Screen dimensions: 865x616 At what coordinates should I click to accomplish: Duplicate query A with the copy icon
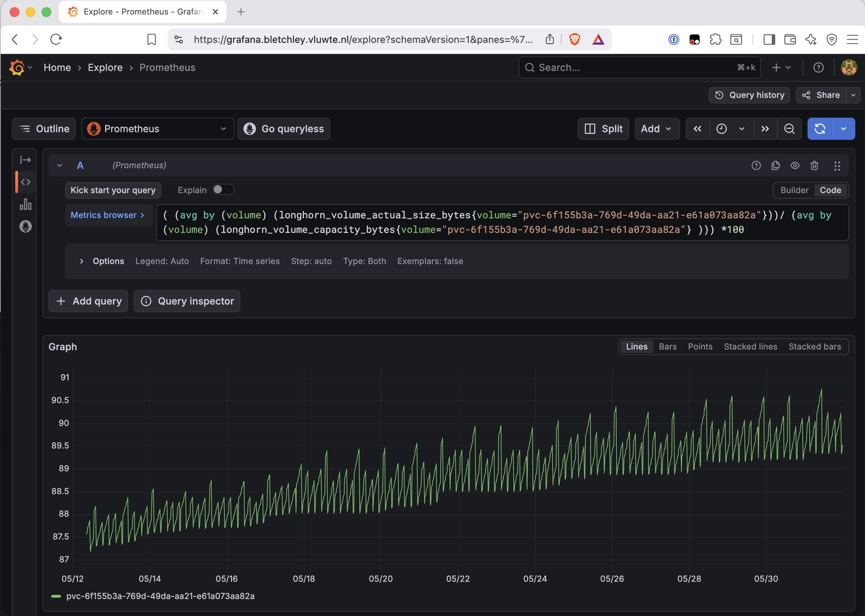[775, 165]
